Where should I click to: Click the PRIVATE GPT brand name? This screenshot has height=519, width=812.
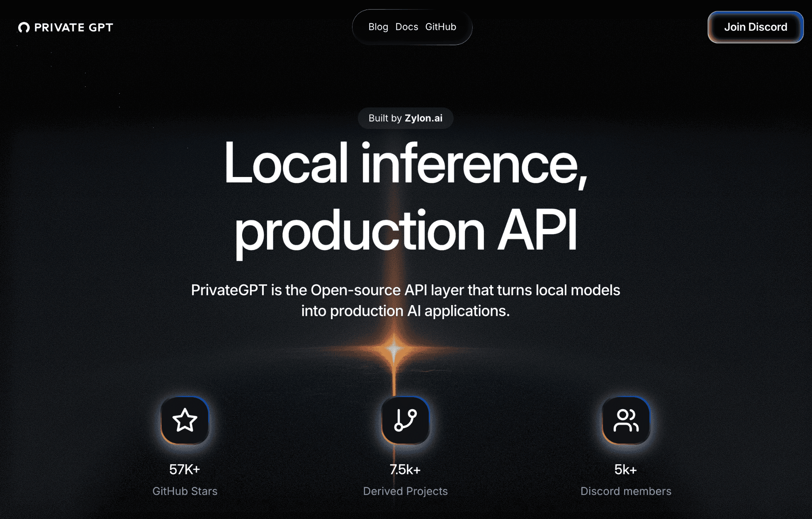tap(73, 27)
